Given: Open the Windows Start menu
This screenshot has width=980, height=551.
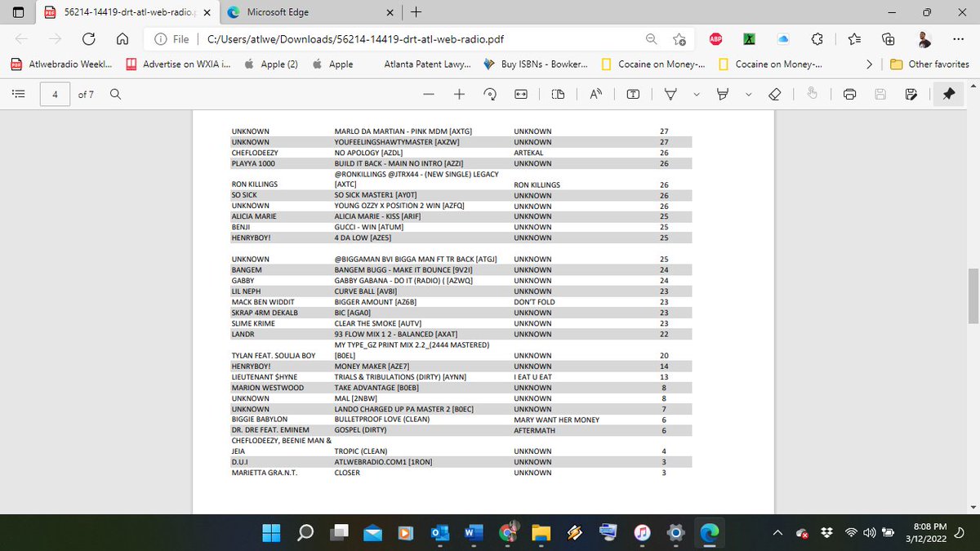Looking at the screenshot, I should click(x=272, y=532).
